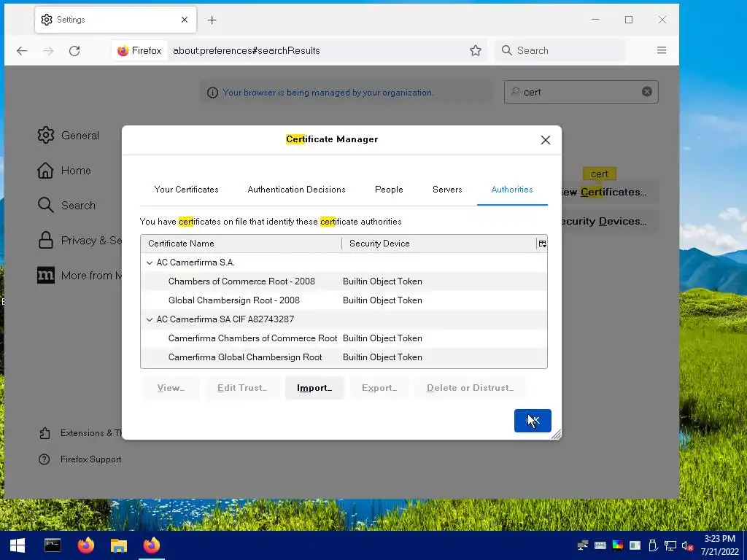The width and height of the screenshot is (747, 560).
Task: Switch to Authentication Decisions tab
Action: pyautogui.click(x=296, y=190)
